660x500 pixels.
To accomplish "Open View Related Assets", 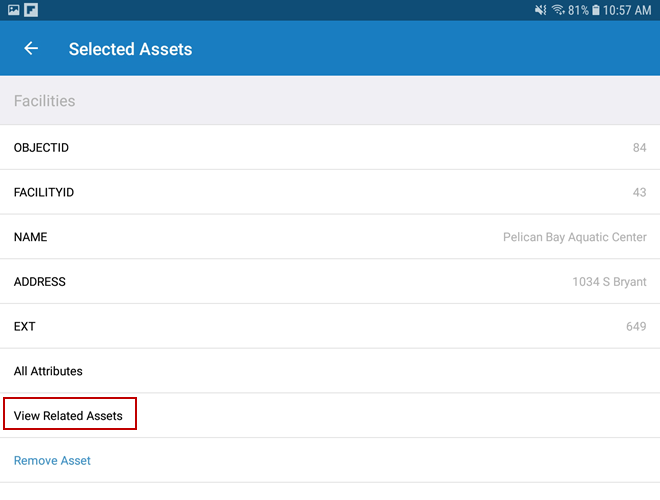I will [x=68, y=416].
